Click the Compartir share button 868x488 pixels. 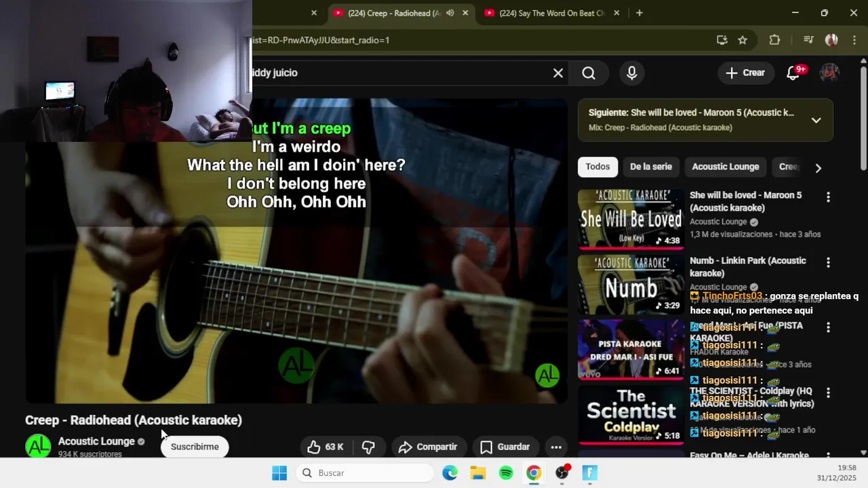pyautogui.click(x=428, y=447)
